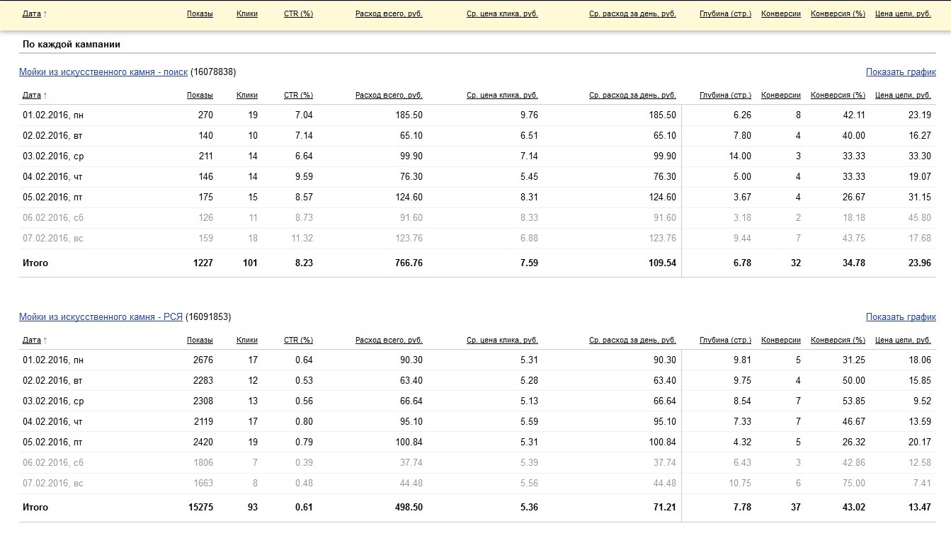Sort by "Дата" in the top yellow header
The height and width of the screenshot is (560, 951).
[x=32, y=14]
